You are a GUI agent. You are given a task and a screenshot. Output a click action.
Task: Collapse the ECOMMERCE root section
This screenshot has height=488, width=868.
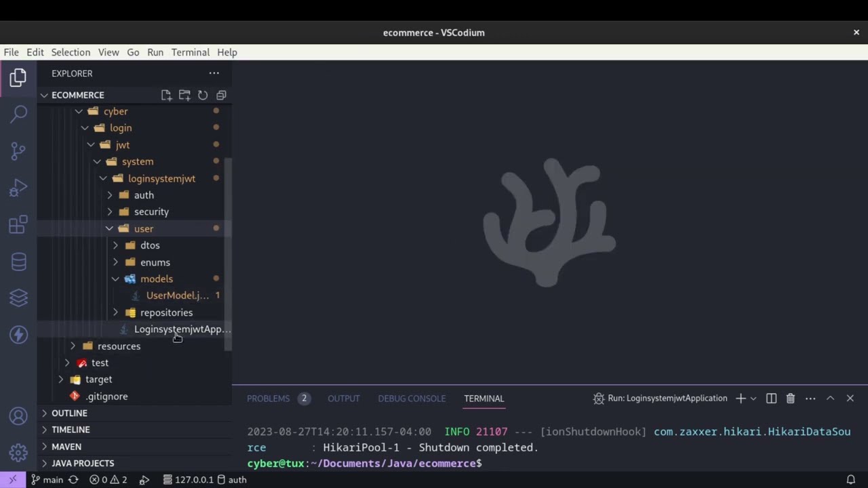pyautogui.click(x=134, y=95)
